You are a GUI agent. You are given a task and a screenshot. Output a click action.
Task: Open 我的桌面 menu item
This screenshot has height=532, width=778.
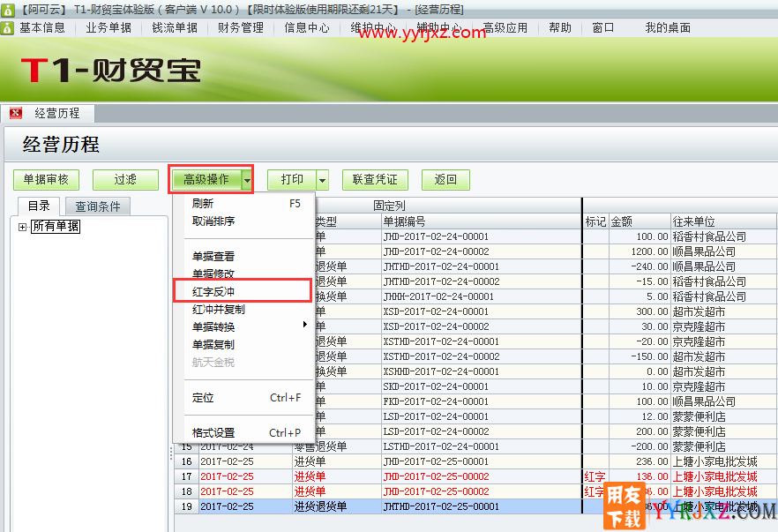click(668, 28)
